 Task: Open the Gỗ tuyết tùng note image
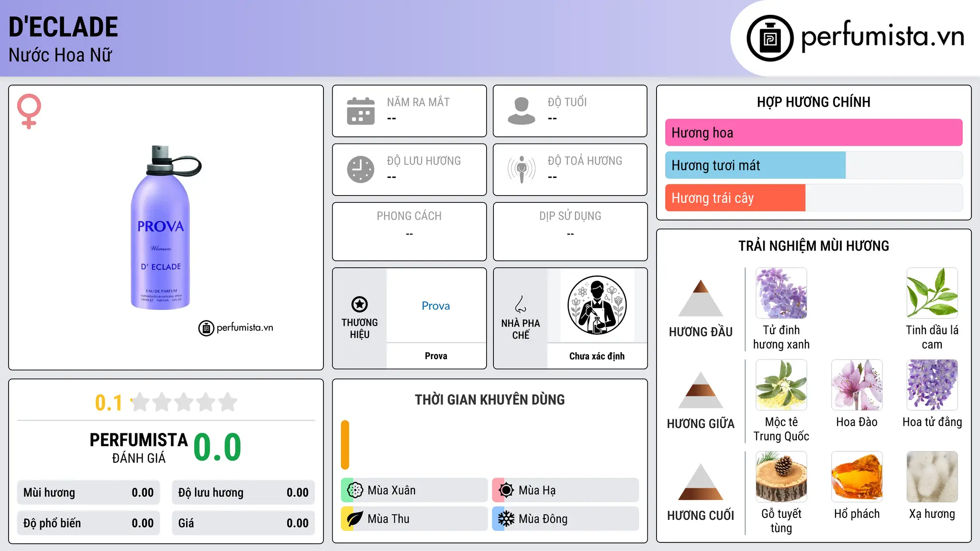click(781, 477)
